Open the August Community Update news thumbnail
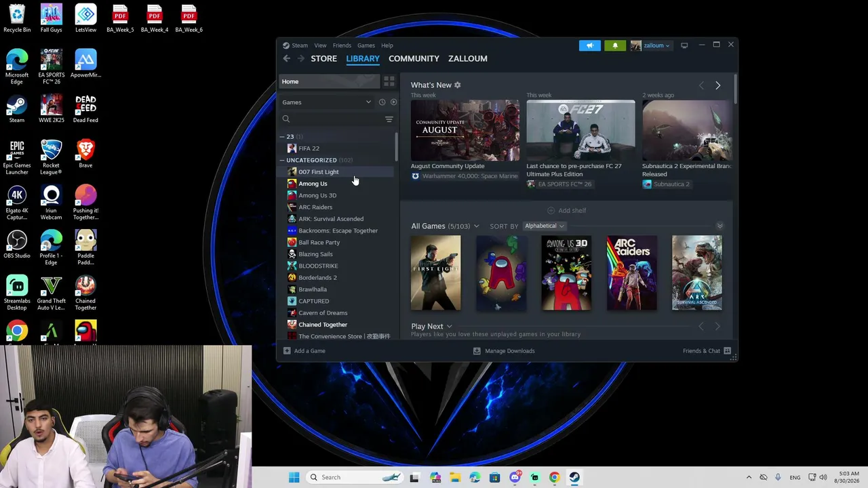 (x=465, y=131)
